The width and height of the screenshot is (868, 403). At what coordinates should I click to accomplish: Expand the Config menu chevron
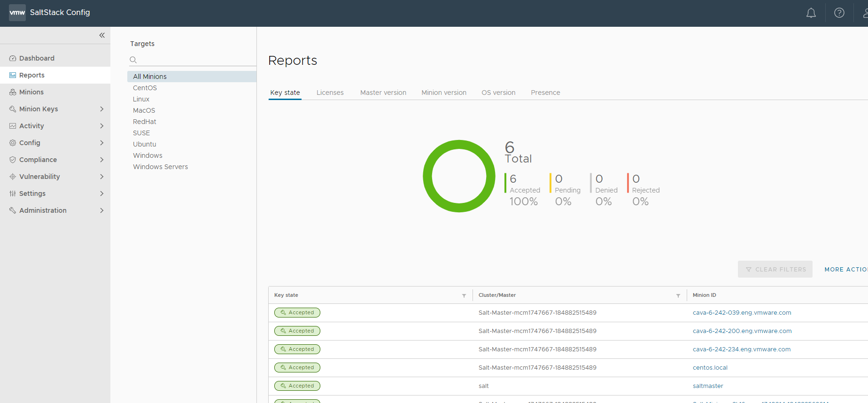(102, 143)
